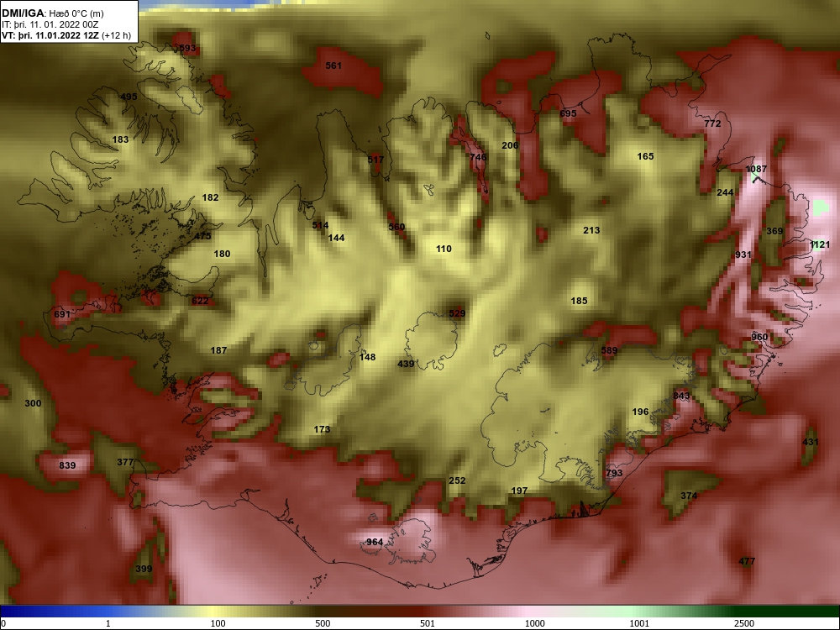The height and width of the screenshot is (630, 840).
Task: Click the 144 map label
Action: point(337,238)
